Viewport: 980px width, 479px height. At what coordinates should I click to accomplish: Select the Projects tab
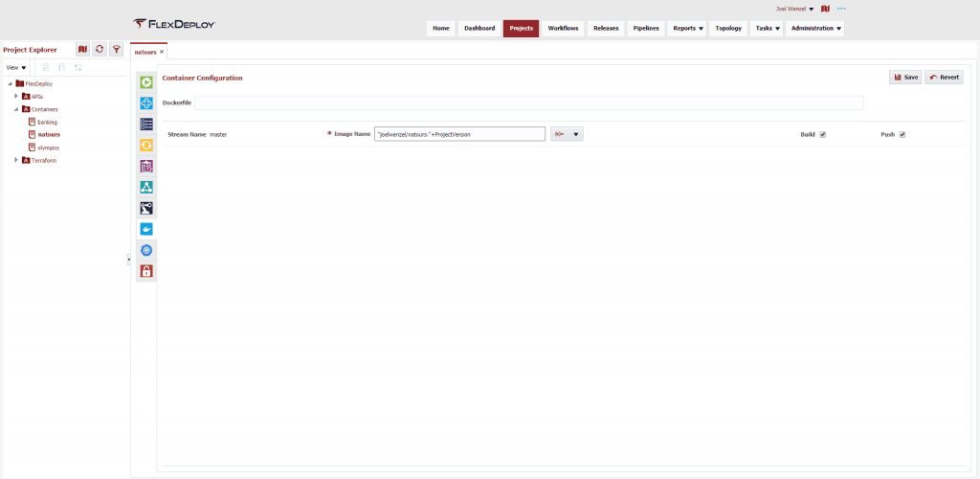(x=521, y=28)
